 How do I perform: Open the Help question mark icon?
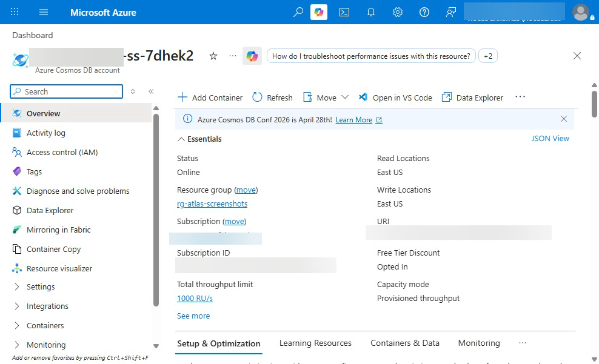pyautogui.click(x=424, y=12)
